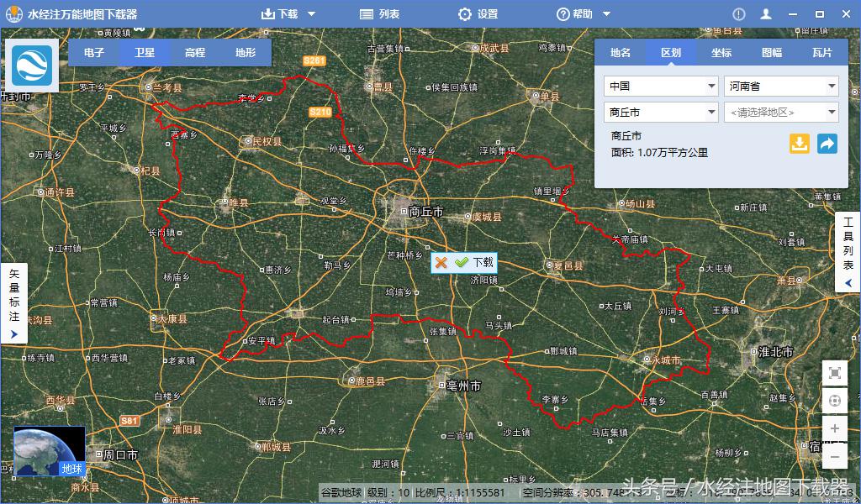Zoom in with the plus icon

coord(835,428)
